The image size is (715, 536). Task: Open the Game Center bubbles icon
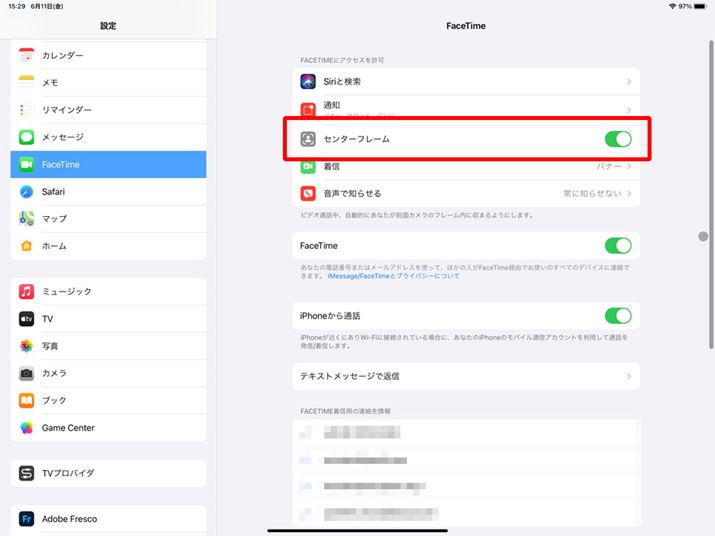pyautogui.click(x=26, y=428)
